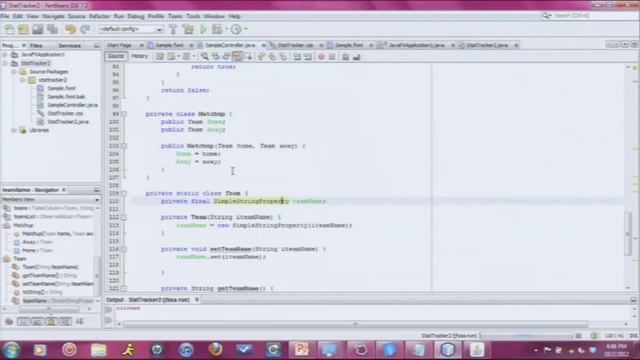Click the editor Comment icon
The image size is (640, 360).
pos(345,57)
